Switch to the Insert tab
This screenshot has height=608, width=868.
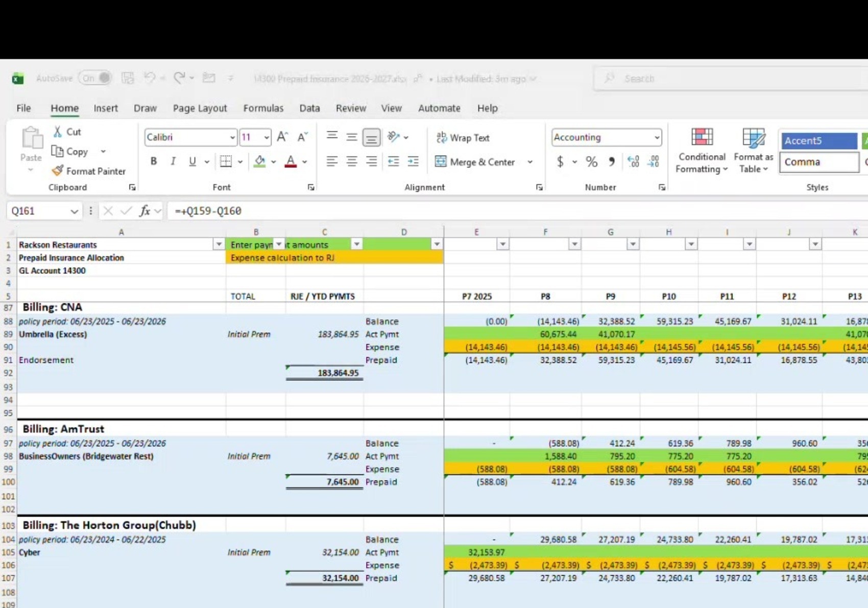[106, 108]
